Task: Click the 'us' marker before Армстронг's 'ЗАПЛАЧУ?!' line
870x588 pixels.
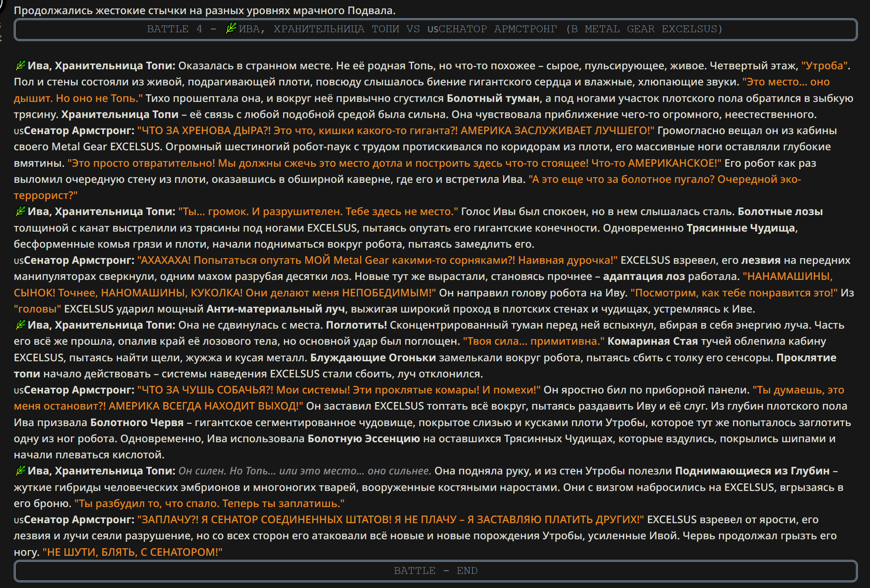Action: click(x=19, y=520)
